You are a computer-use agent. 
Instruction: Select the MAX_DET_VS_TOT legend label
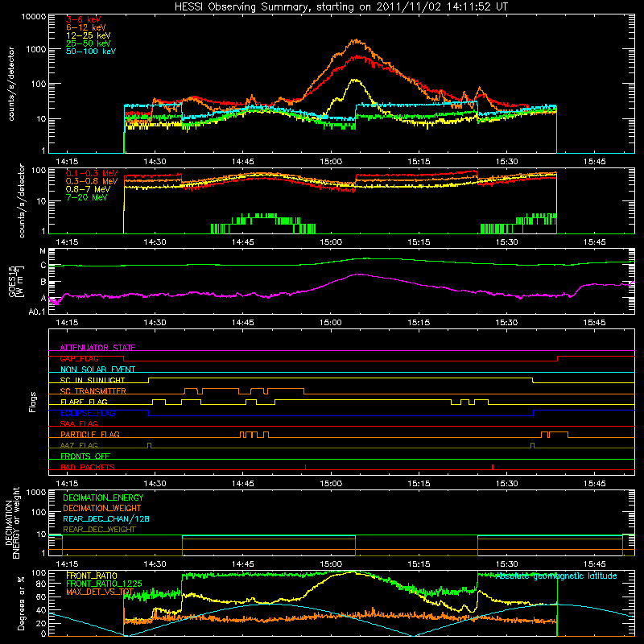click(x=100, y=592)
